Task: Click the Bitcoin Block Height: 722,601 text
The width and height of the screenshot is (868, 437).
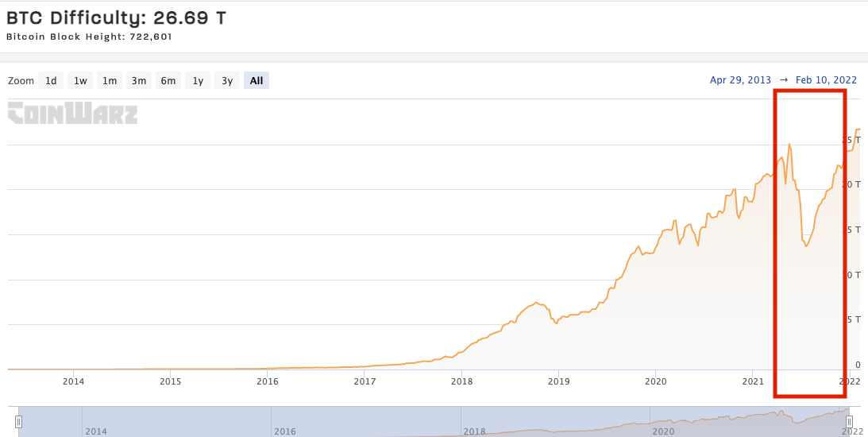Action: (89, 37)
